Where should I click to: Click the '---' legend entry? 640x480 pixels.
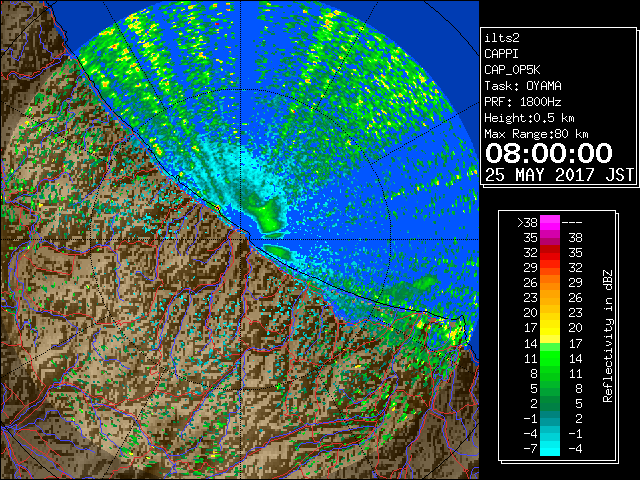tap(572, 222)
